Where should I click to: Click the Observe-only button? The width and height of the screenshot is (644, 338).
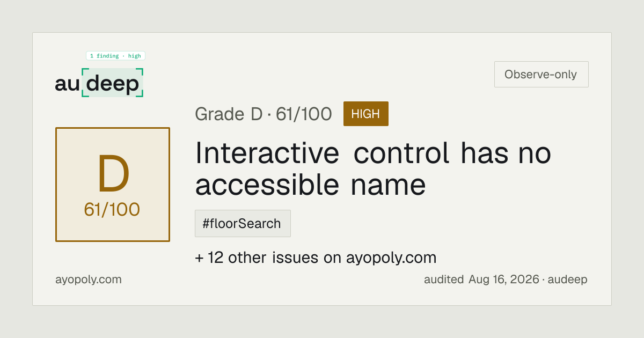[541, 75]
